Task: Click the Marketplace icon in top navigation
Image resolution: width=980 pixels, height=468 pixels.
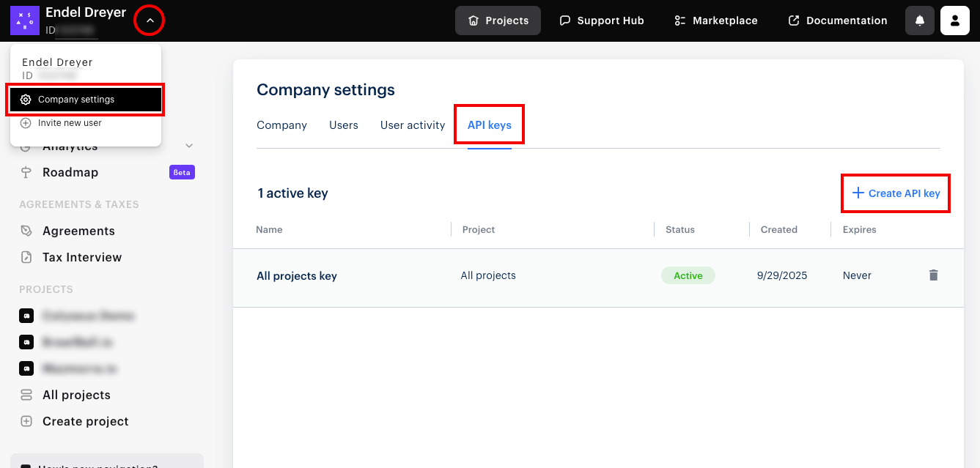Action: coord(679,21)
